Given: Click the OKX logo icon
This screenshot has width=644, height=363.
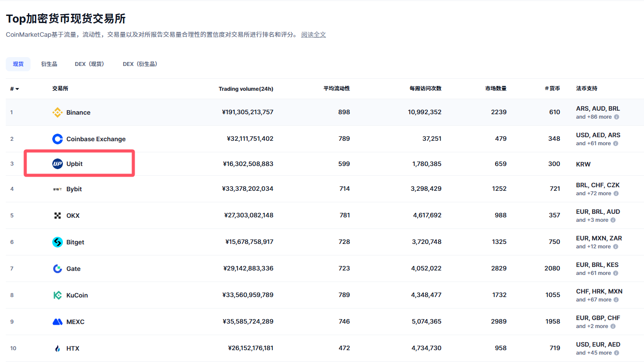Looking at the screenshot, I should point(57,216).
